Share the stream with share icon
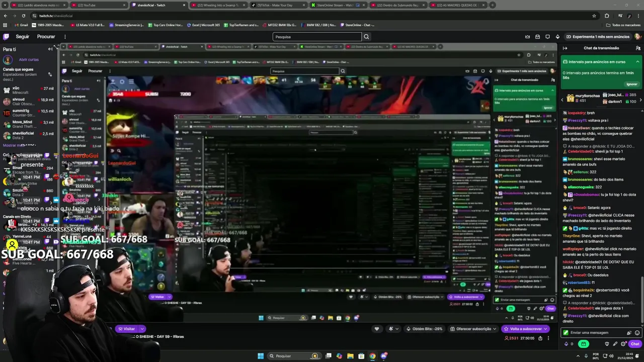This screenshot has height=362, width=644. click(x=540, y=338)
